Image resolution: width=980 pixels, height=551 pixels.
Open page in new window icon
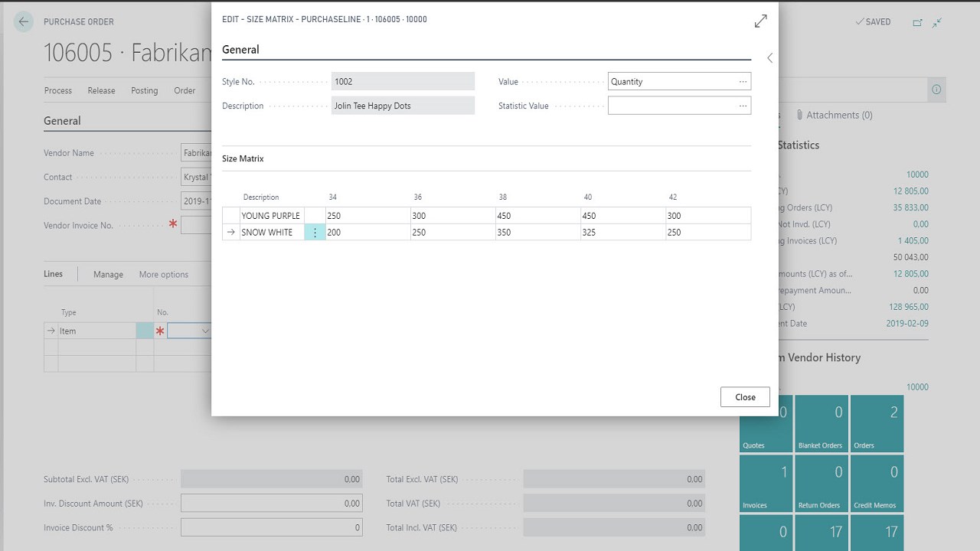pyautogui.click(x=917, y=23)
